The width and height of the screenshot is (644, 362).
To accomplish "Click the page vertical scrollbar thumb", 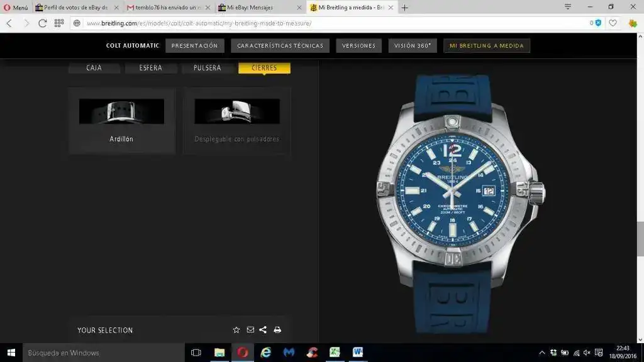I will tap(640, 239).
